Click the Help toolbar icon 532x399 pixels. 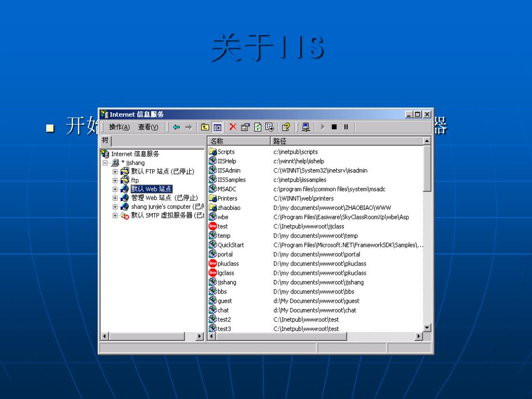(286, 127)
